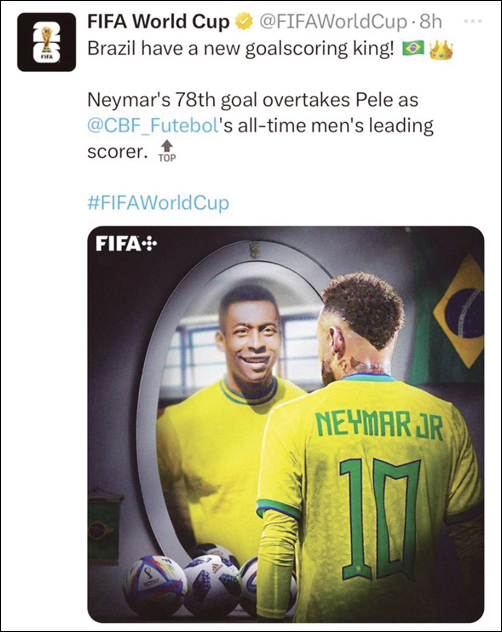The height and width of the screenshot is (632, 502).
Task: Click the NEYMAR JR jersey name
Action: point(379,426)
